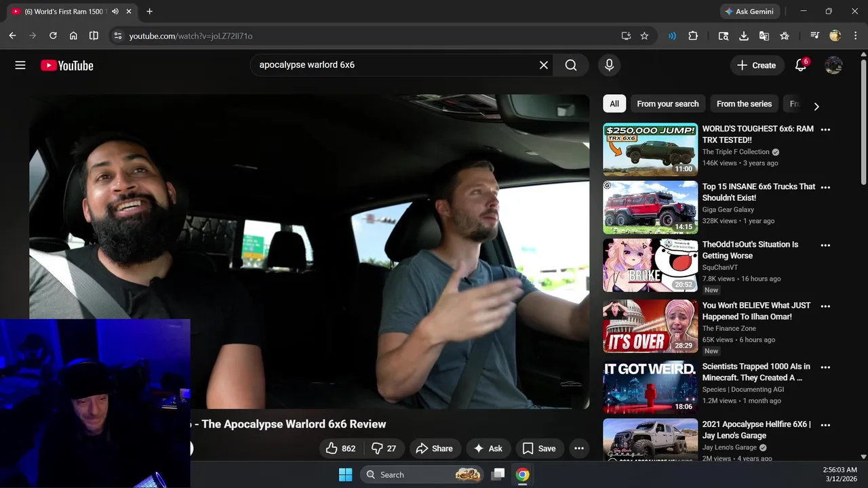
Task: Open a new tab with plus
Action: tap(149, 12)
